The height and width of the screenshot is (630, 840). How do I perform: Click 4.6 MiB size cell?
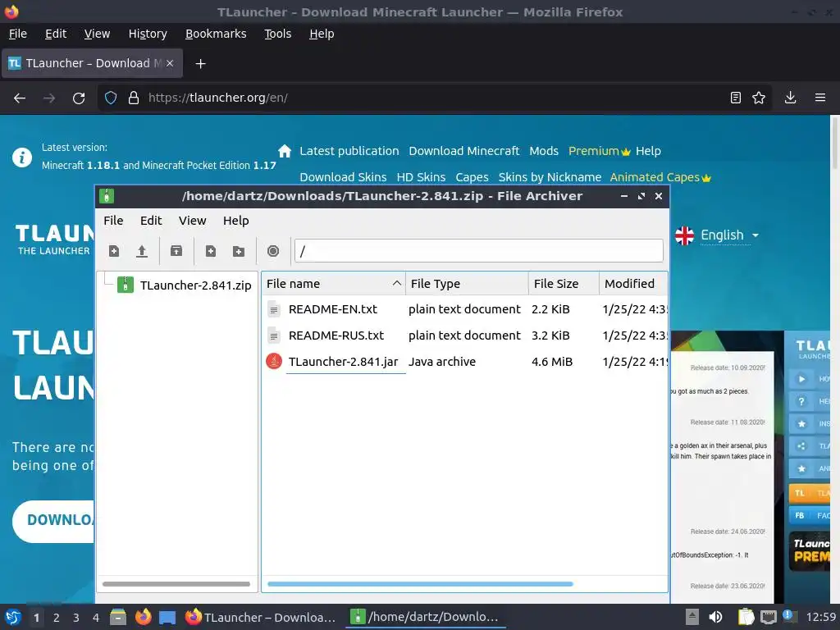click(x=552, y=362)
